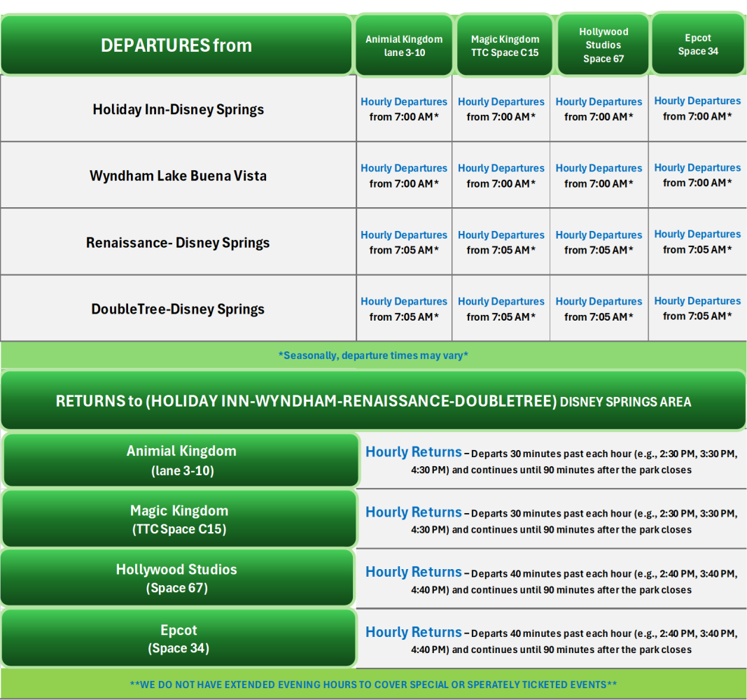Screen dimensions: 747x700
Task: Click Epcot Space 34 column header
Action: tap(697, 44)
